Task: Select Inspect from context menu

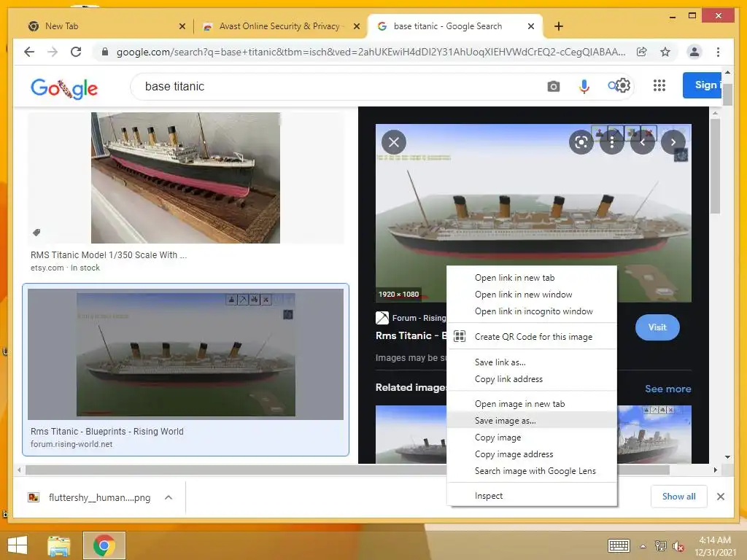Action: click(532, 496)
